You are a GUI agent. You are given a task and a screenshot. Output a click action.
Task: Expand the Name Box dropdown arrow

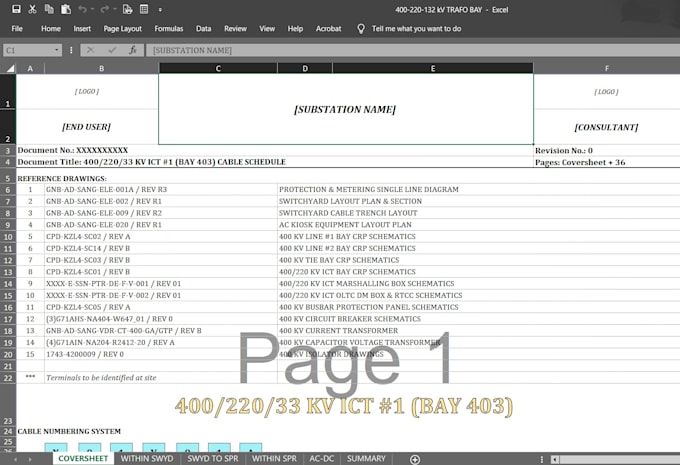[57, 50]
